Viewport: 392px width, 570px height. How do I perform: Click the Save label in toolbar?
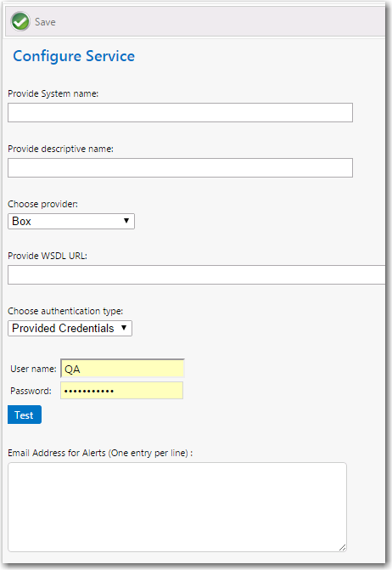pos(45,22)
